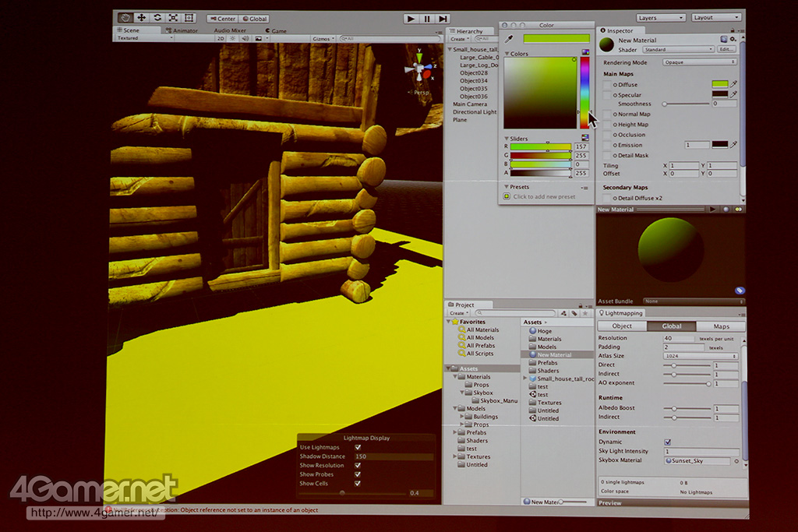This screenshot has height=532, width=798.
Task: Toggle Center pivot mode button
Action: pos(222,19)
